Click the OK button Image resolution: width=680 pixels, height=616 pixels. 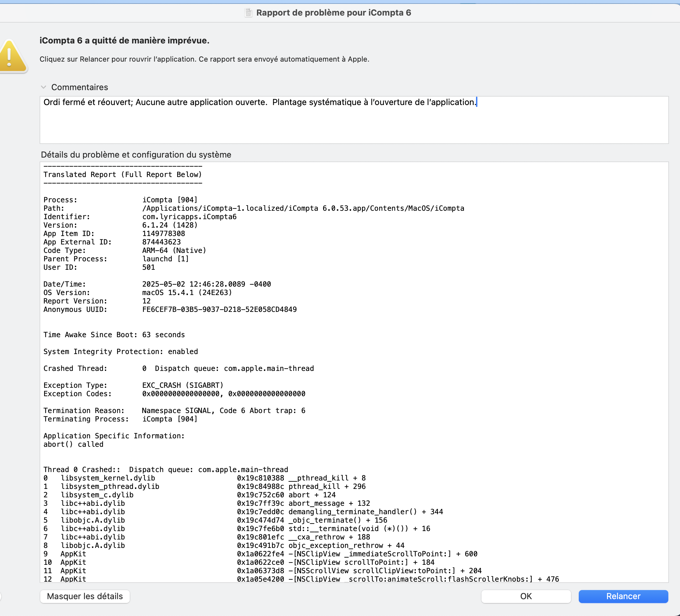pos(526,596)
